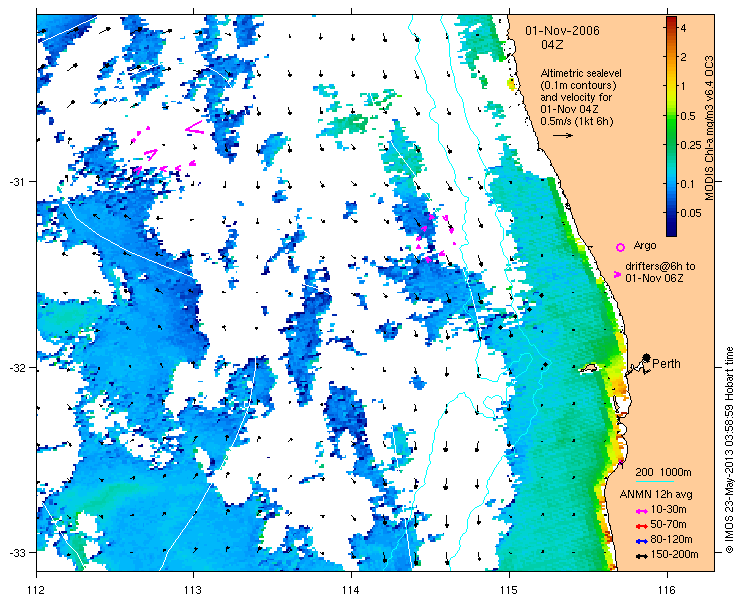Click the colorbar tick label 1
The image size is (740, 600).
[x=683, y=86]
